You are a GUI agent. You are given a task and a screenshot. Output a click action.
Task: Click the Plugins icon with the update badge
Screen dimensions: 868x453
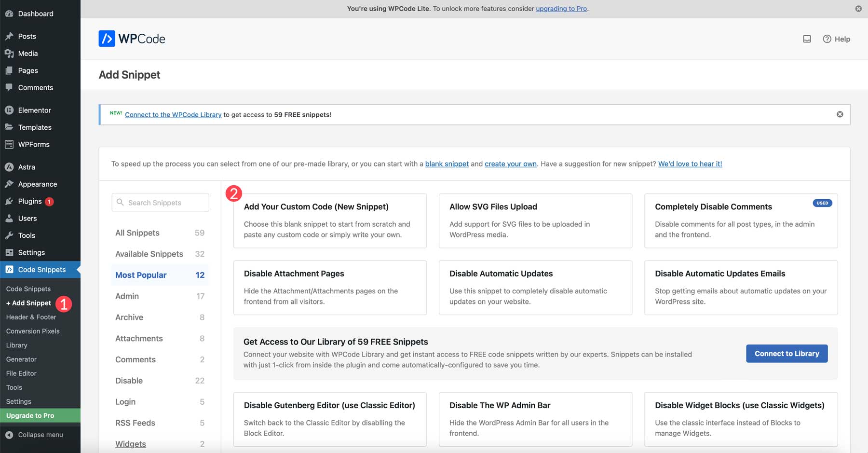click(10, 201)
